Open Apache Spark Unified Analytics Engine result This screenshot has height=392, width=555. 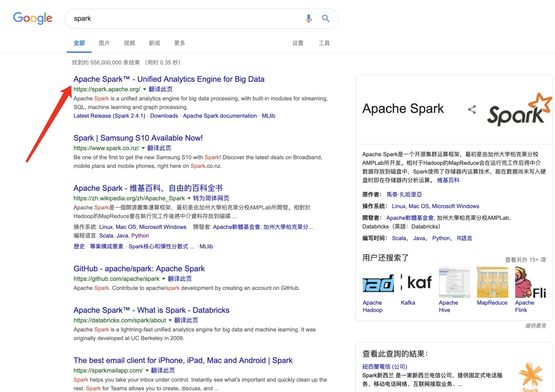point(169,79)
